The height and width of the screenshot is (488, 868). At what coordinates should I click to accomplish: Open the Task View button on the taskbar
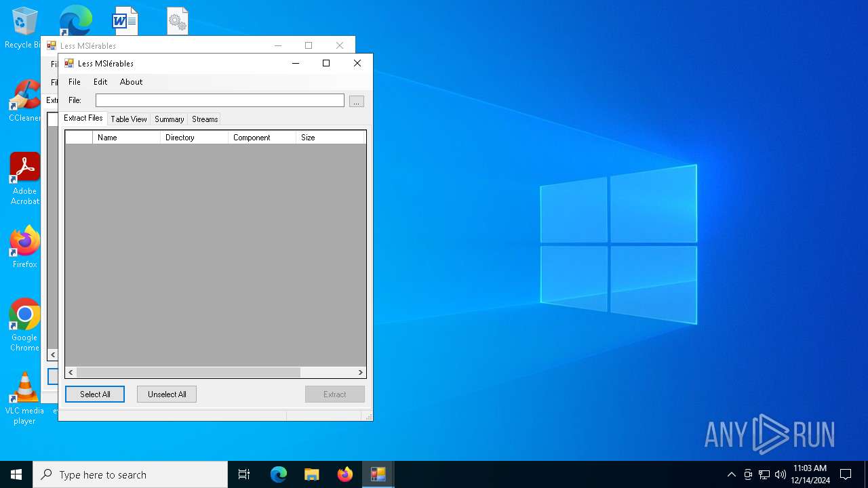pos(244,474)
